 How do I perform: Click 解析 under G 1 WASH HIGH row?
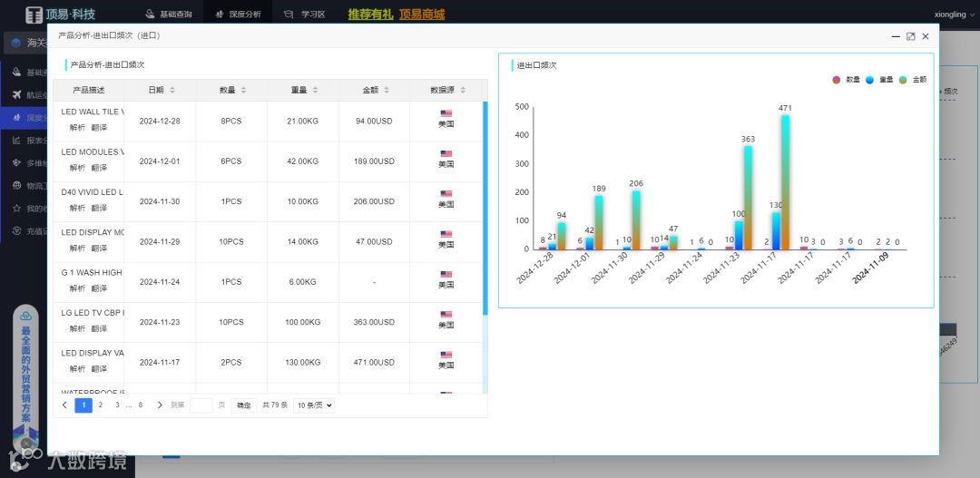[77, 288]
